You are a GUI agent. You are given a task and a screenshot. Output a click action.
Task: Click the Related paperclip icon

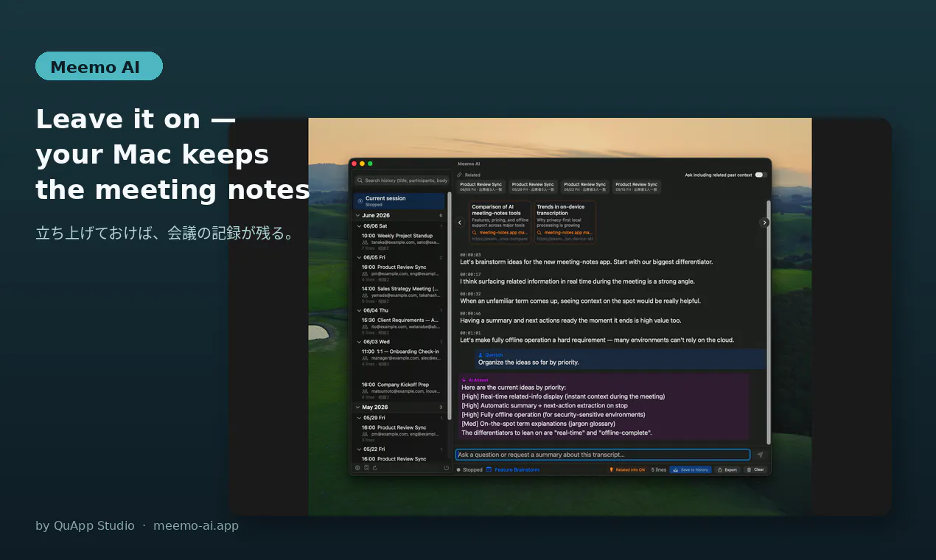(x=459, y=175)
